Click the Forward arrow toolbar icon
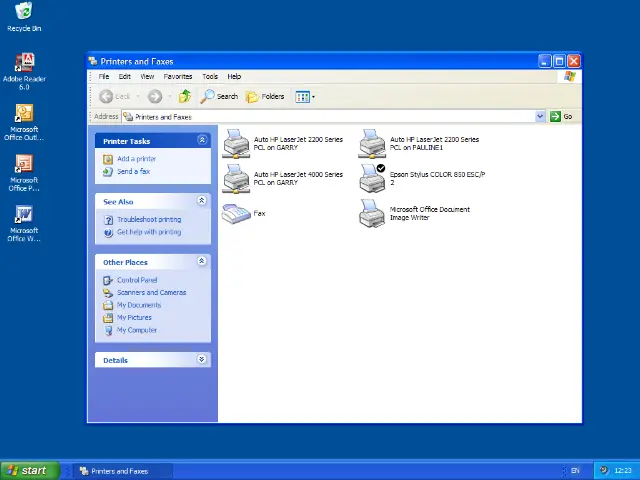This screenshot has height=480, width=640. [155, 96]
